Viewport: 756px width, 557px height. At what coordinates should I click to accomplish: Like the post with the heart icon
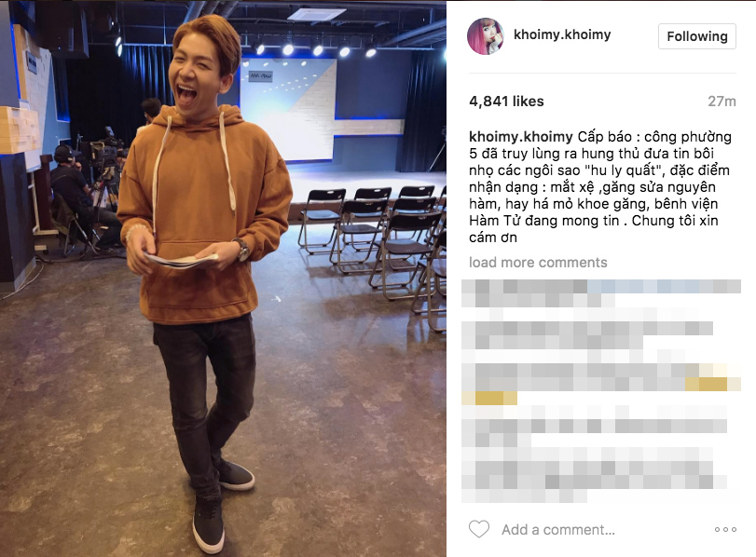point(479,529)
